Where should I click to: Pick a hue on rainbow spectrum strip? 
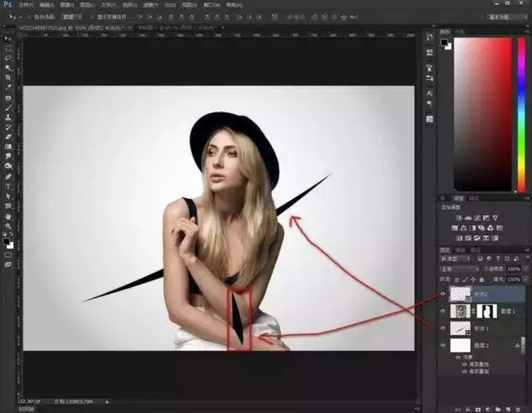pyautogui.click(x=521, y=115)
